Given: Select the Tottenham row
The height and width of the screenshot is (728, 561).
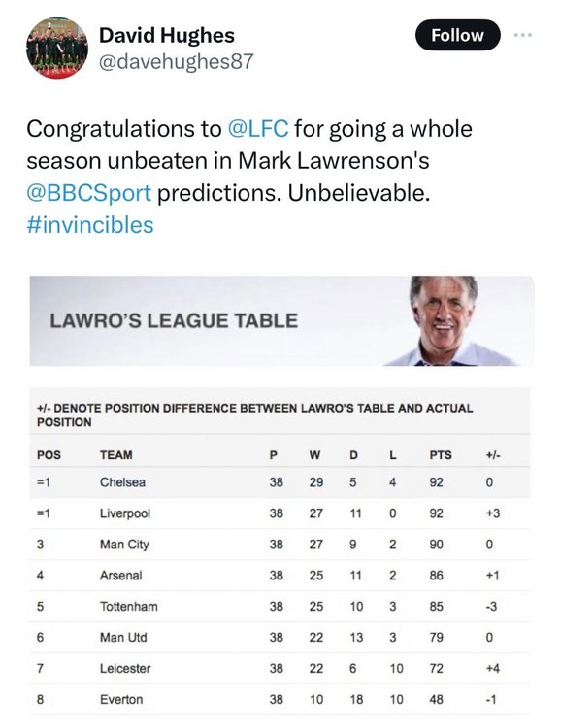Looking at the screenshot, I should click(280, 607).
